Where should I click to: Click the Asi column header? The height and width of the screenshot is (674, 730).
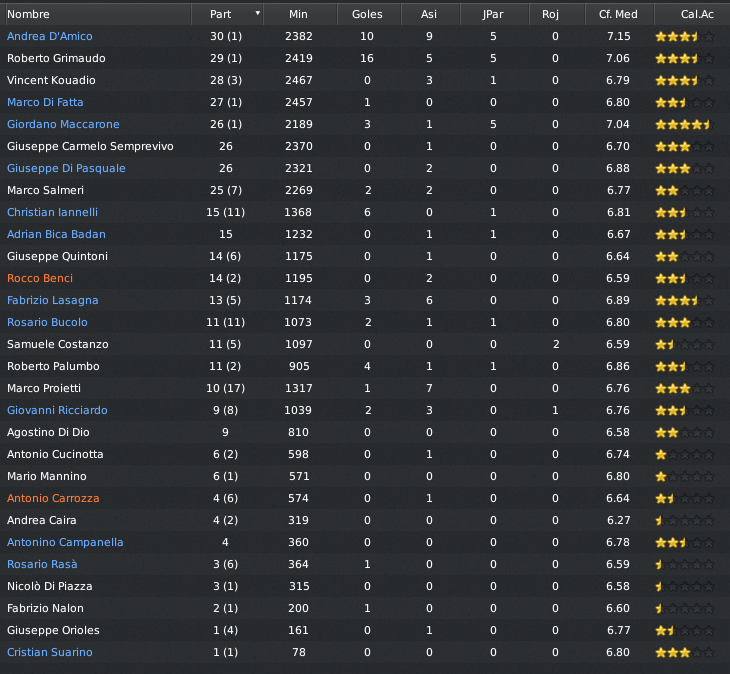(431, 14)
